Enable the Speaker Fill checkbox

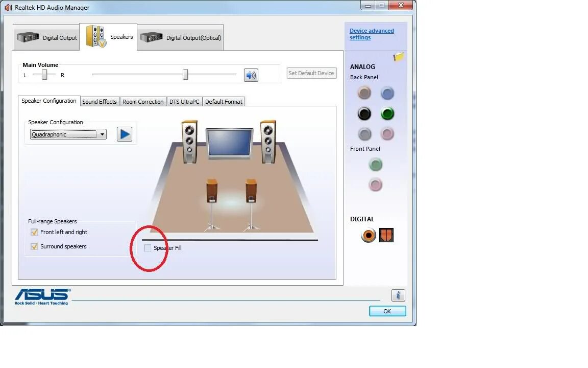148,248
